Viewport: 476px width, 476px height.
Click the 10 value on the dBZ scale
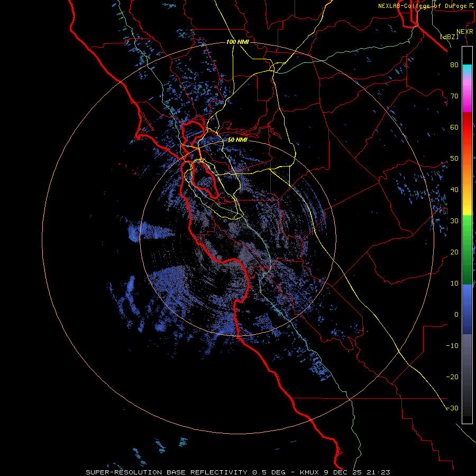point(454,283)
